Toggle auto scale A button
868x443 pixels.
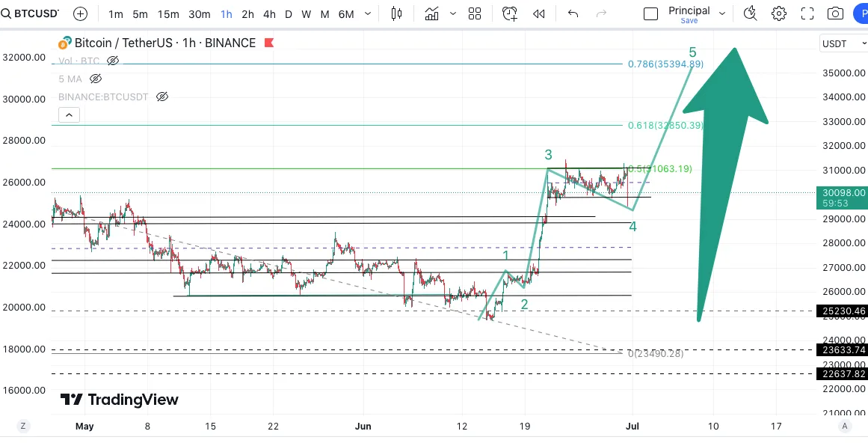tap(844, 426)
